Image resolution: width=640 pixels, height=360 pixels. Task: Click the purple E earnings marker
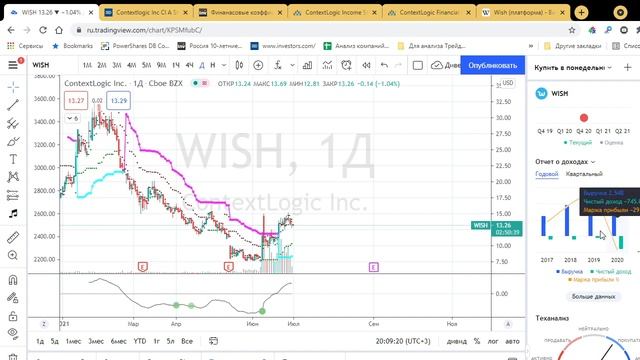click(x=373, y=267)
